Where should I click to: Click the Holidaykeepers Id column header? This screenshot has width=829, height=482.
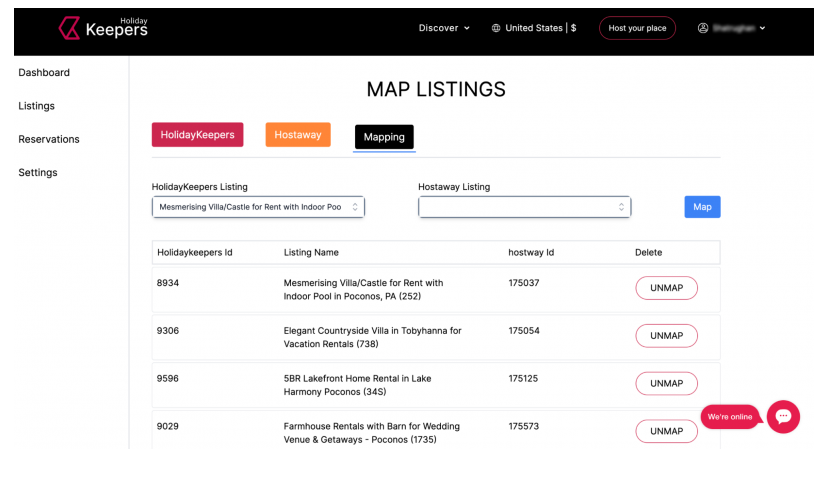(195, 253)
